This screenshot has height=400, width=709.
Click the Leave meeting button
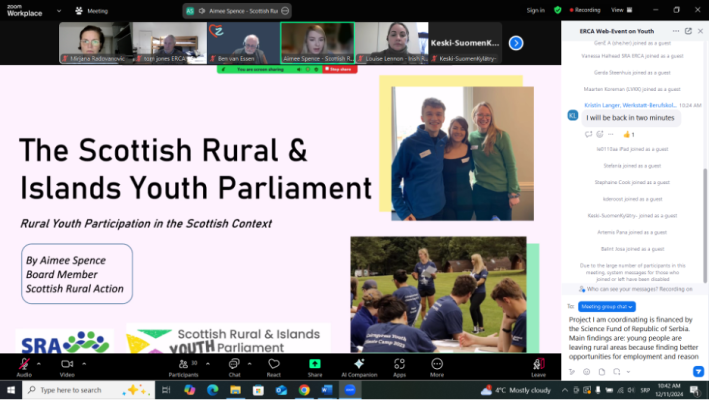539,364
